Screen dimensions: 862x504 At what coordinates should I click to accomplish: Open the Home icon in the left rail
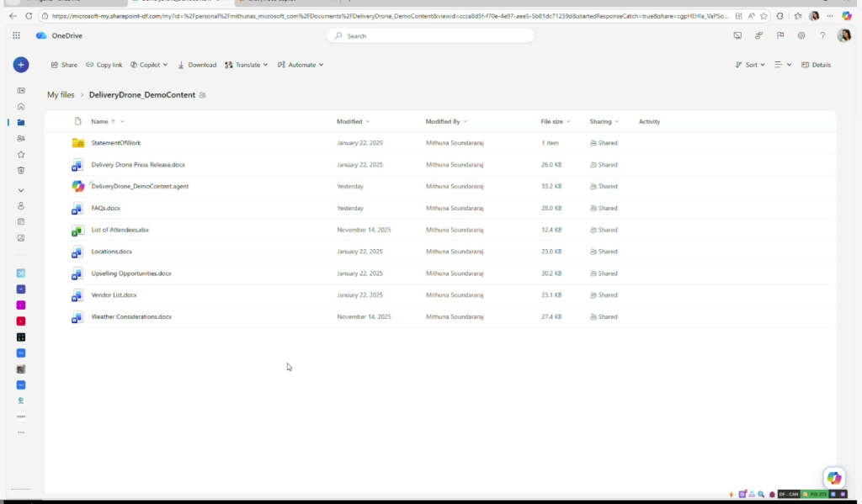[21, 107]
